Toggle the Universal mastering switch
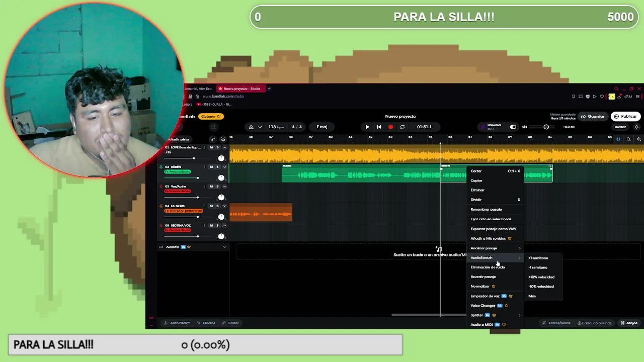 [513, 127]
